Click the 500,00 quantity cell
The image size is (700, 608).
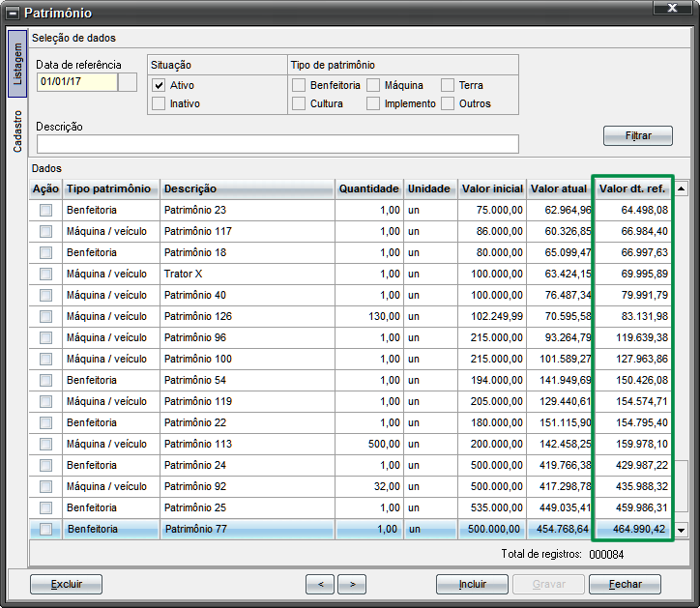[369, 445]
